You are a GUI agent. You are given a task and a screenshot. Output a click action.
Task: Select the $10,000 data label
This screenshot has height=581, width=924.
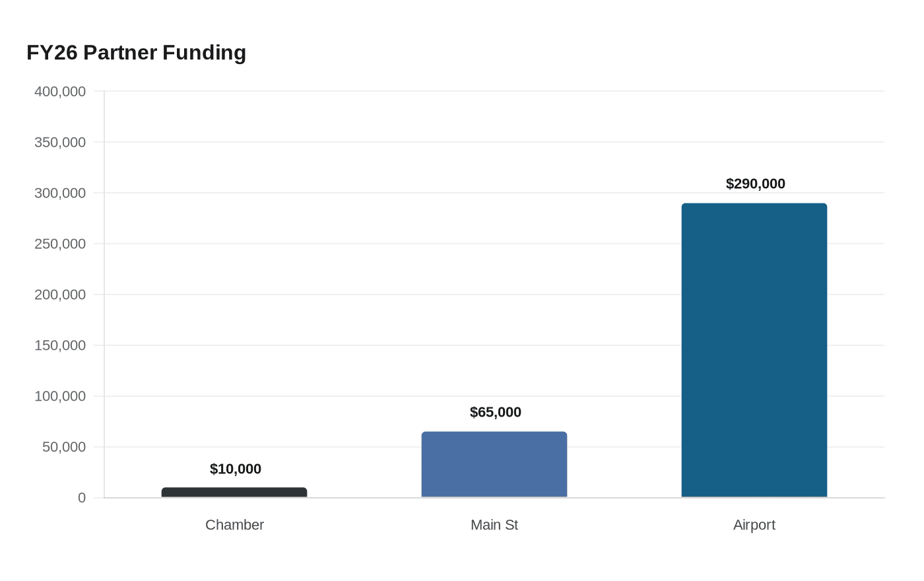[x=236, y=469]
